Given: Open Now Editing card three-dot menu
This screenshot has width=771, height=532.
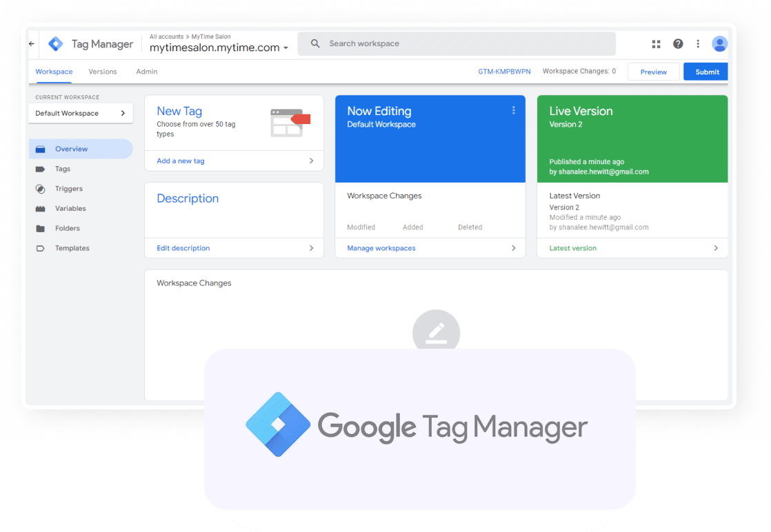Looking at the screenshot, I should 513,110.
